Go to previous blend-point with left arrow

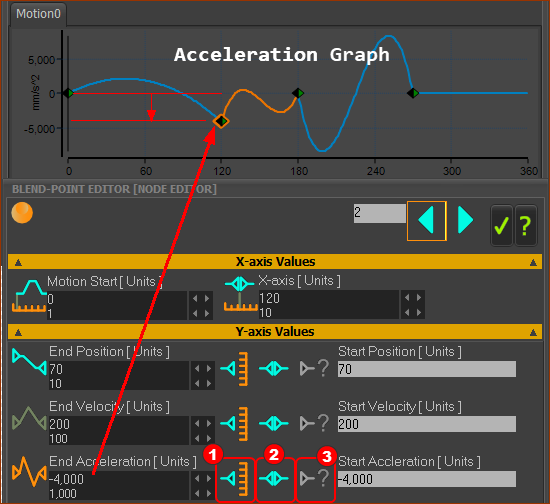tap(427, 221)
